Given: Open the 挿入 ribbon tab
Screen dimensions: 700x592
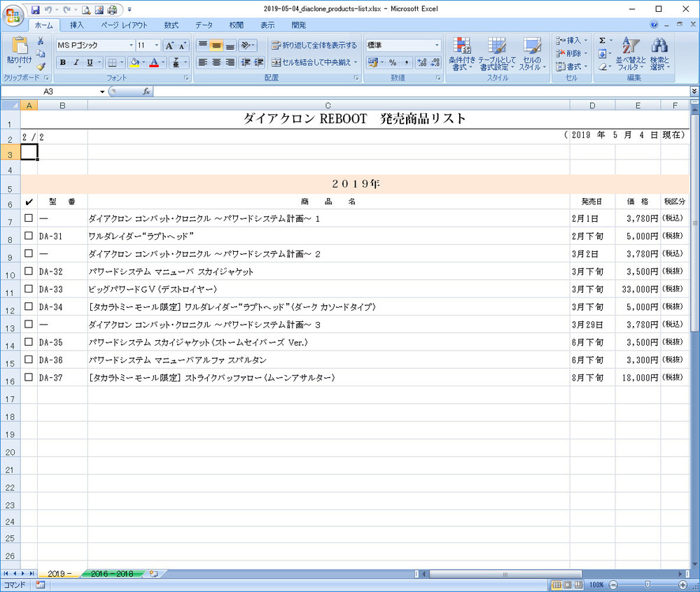Looking at the screenshot, I should pos(76,25).
